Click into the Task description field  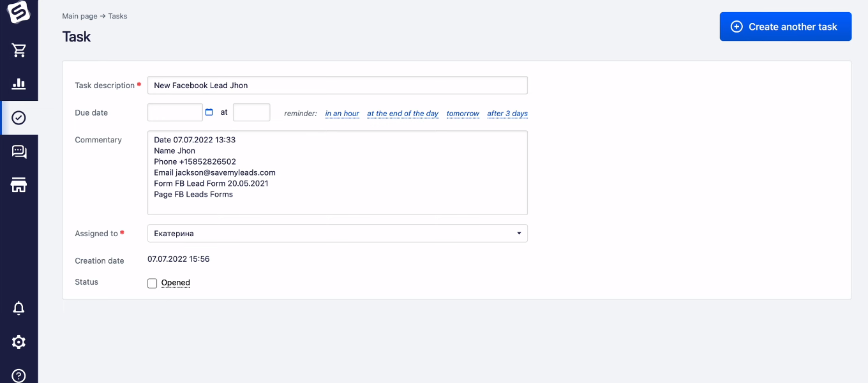(x=337, y=86)
